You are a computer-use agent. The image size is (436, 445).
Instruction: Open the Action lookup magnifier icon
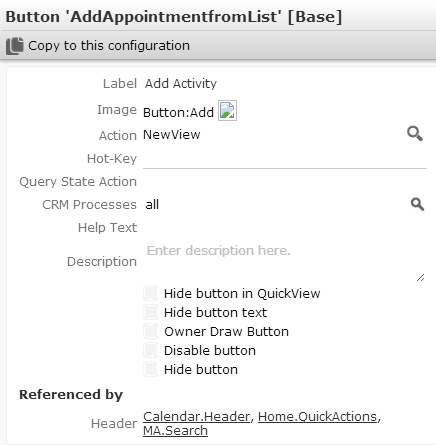point(415,134)
